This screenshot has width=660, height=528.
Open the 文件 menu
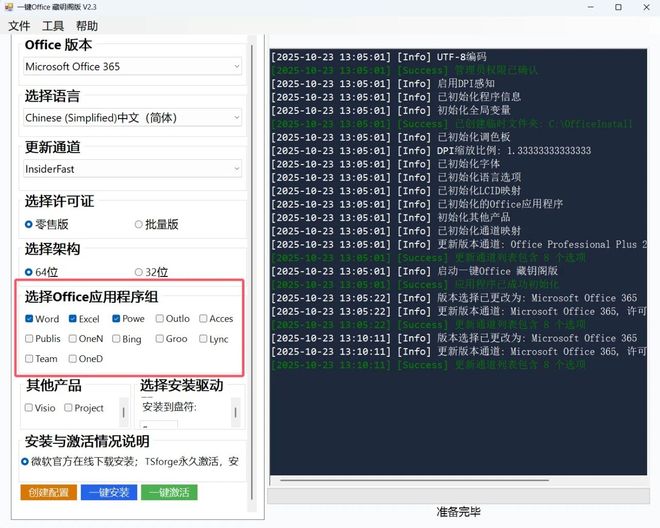pyautogui.click(x=19, y=26)
